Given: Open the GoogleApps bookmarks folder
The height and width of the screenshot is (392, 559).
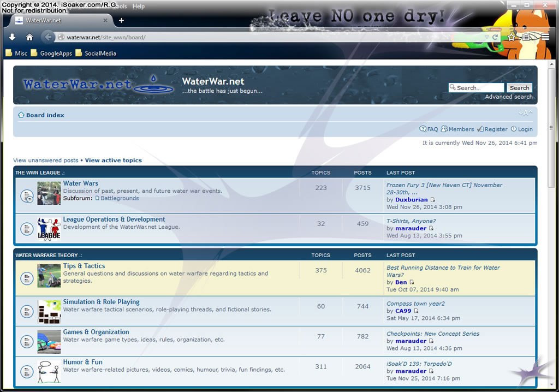Looking at the screenshot, I should tap(51, 53).
